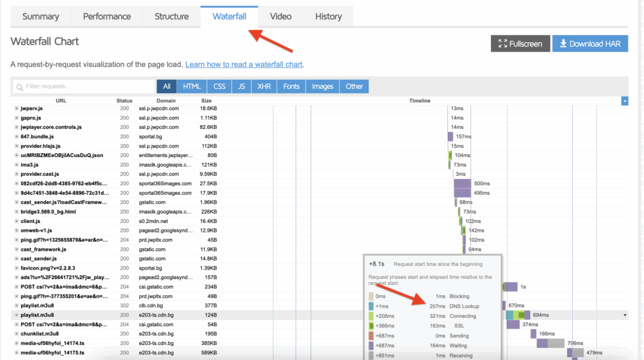Click the s0.2mdn.net domain cell
The height and width of the screenshot is (360, 644).
click(x=153, y=221)
